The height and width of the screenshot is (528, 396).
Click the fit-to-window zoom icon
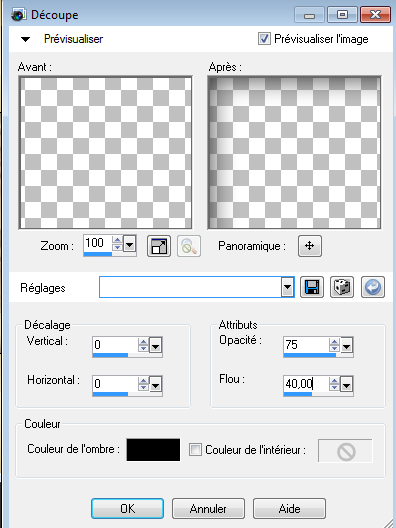coord(159,246)
